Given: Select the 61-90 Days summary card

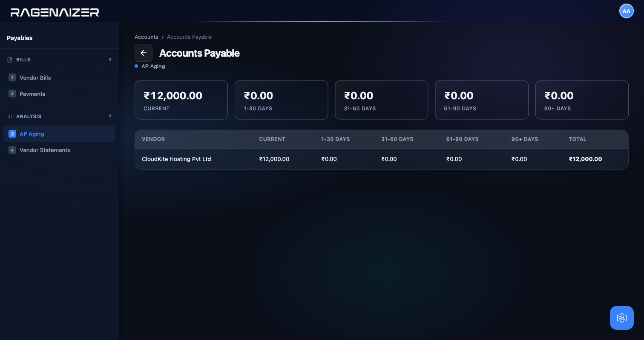Looking at the screenshot, I should [482, 100].
